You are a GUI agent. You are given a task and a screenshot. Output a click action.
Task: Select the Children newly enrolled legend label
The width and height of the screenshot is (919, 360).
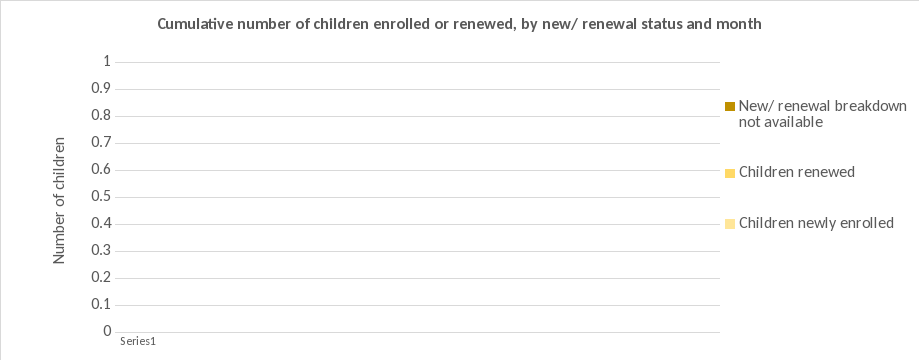816,223
